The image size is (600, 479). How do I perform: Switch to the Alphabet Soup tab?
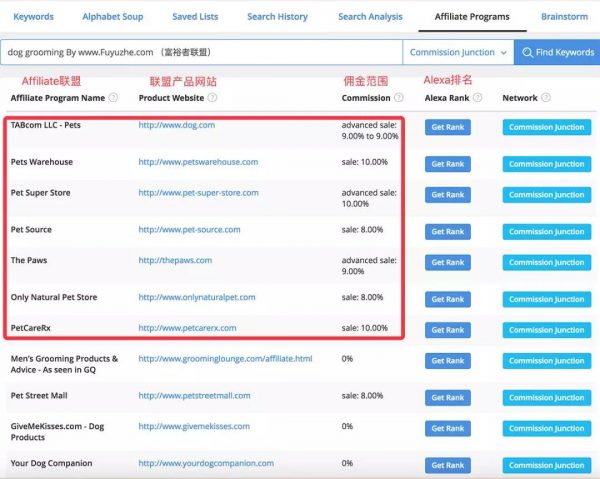tap(111, 16)
